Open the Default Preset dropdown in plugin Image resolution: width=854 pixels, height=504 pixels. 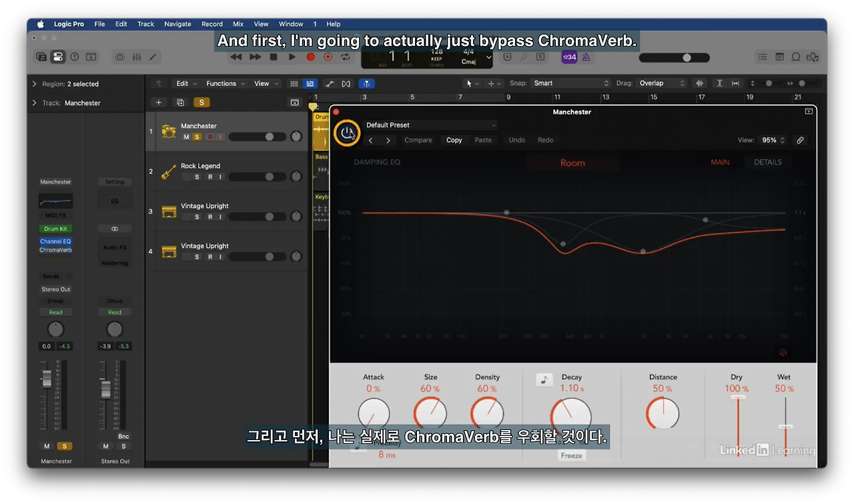[x=431, y=125]
